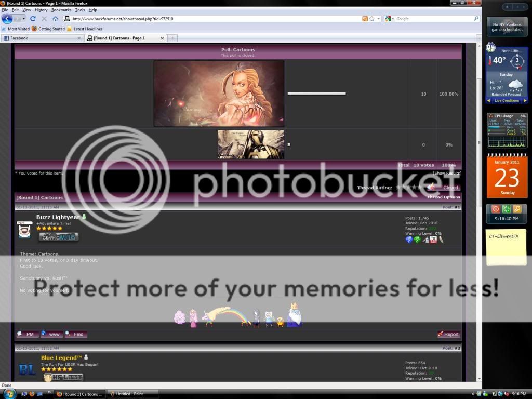Open the Help menu
The width and height of the screenshot is (532, 399).
[x=92, y=10]
